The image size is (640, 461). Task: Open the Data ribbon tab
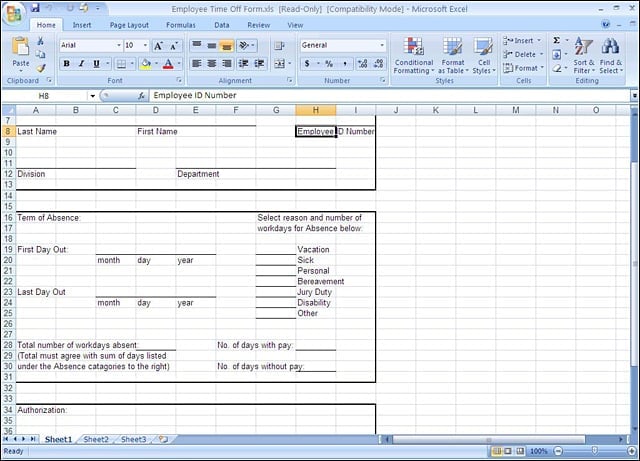coord(222,25)
